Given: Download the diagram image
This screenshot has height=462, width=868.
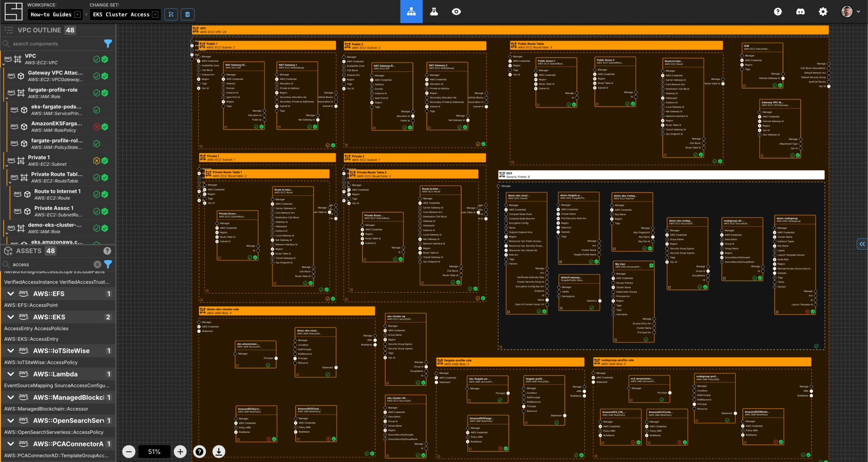Looking at the screenshot, I should click(219, 452).
